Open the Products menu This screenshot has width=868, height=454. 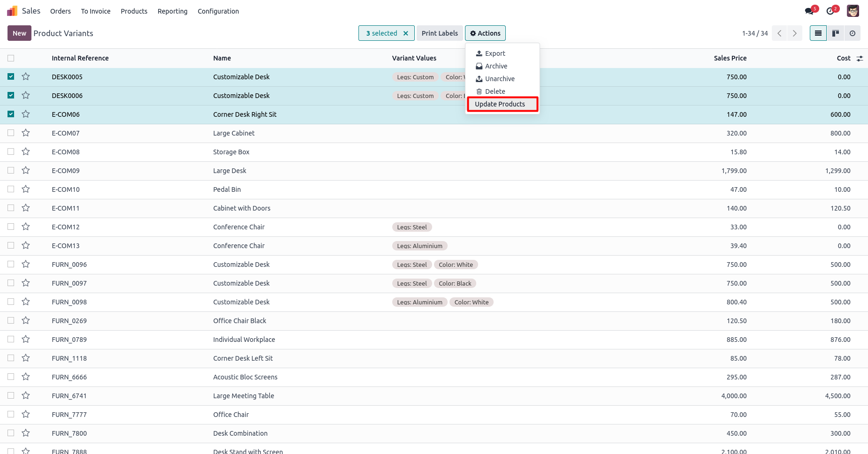click(134, 11)
